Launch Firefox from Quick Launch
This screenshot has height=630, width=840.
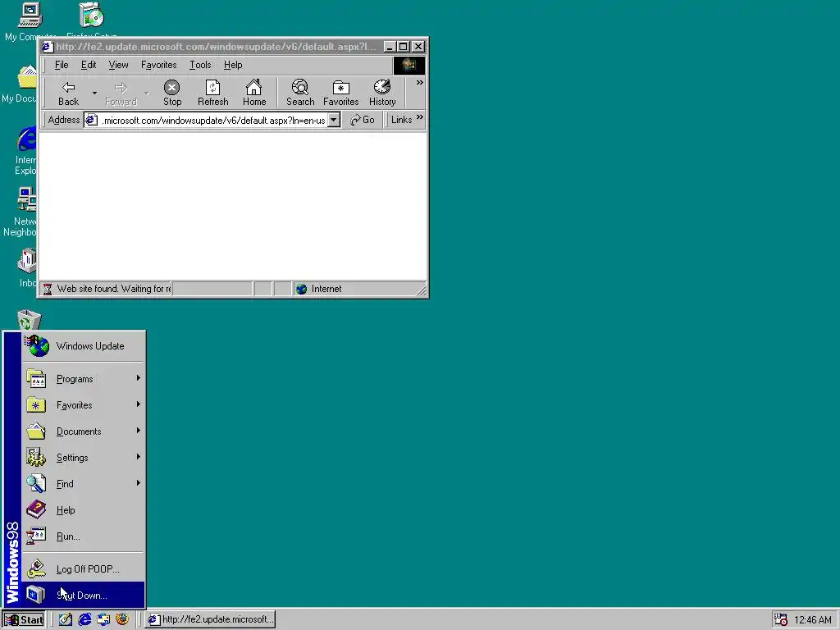point(122,619)
